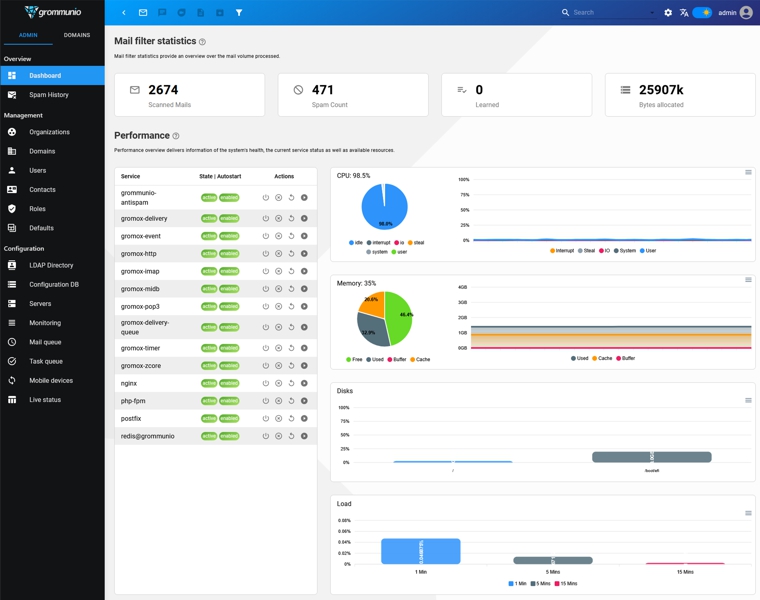Open the CPU chart hamburger menu
Image resolution: width=760 pixels, height=600 pixels.
[x=748, y=172]
